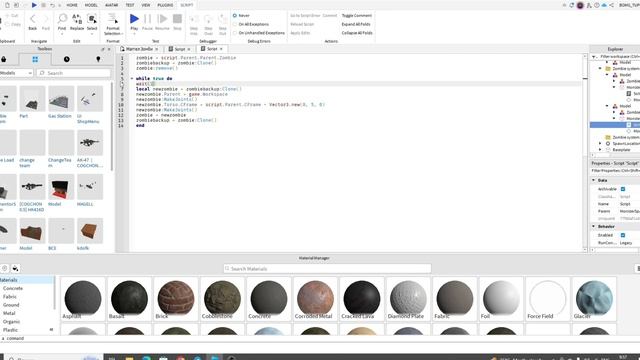Click quick-access blue play icon in title bar
The width and height of the screenshot is (640, 360).
[34, 5]
